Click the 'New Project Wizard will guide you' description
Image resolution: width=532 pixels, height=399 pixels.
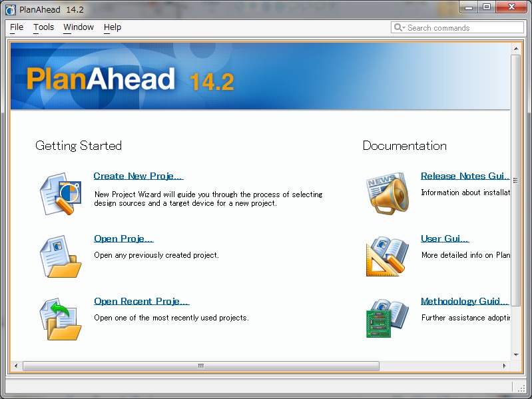208,199
